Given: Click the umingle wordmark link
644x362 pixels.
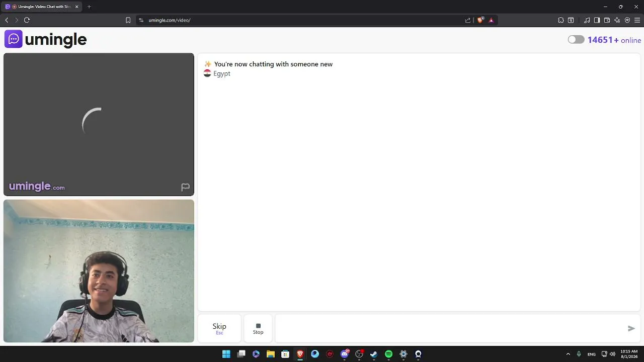Looking at the screenshot, I should click(x=56, y=39).
